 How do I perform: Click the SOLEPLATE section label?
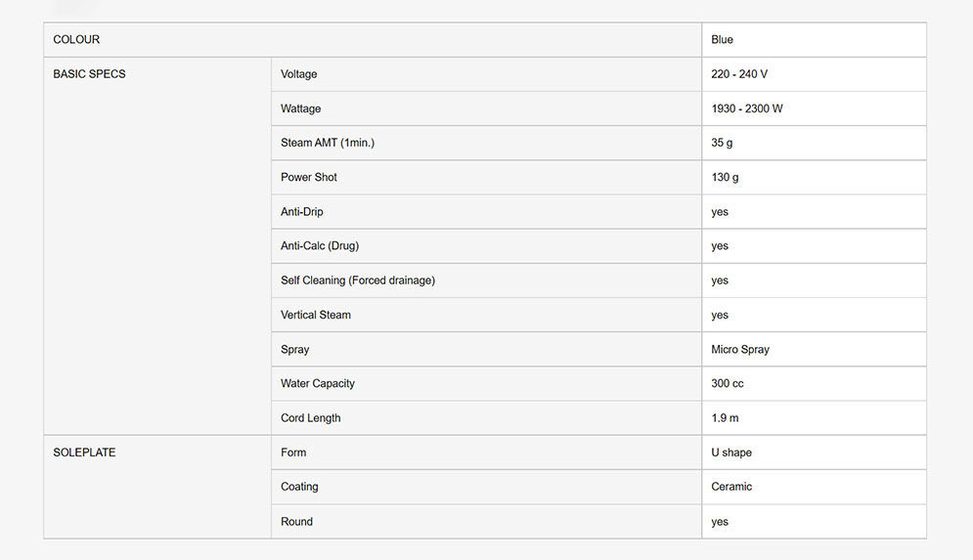click(x=84, y=452)
